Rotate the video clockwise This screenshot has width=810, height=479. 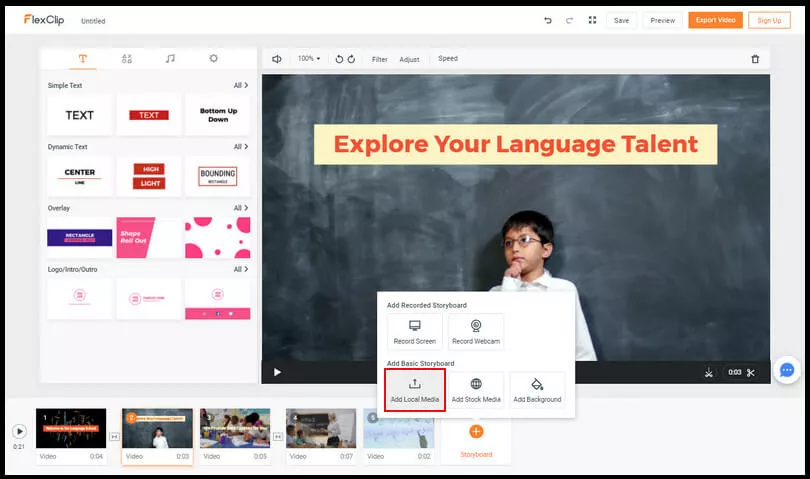351,59
